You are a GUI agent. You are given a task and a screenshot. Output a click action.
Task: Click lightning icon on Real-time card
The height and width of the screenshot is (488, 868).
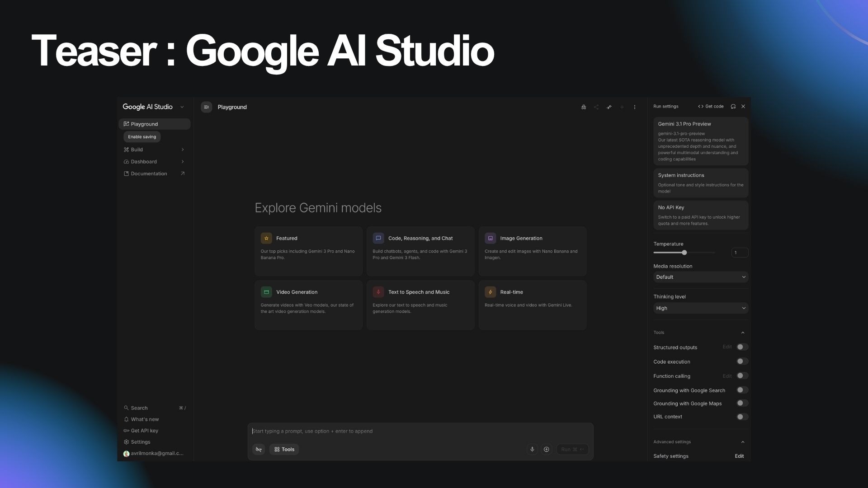pos(491,292)
